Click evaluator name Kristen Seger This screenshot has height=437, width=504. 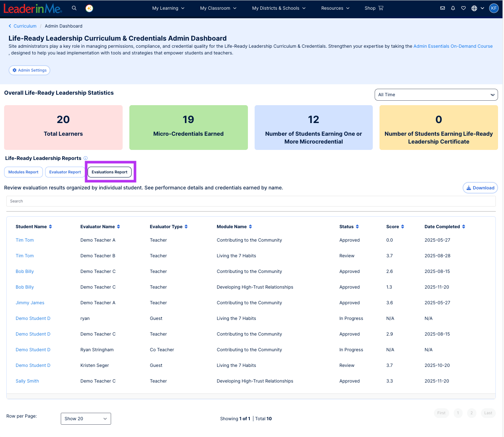pos(95,365)
